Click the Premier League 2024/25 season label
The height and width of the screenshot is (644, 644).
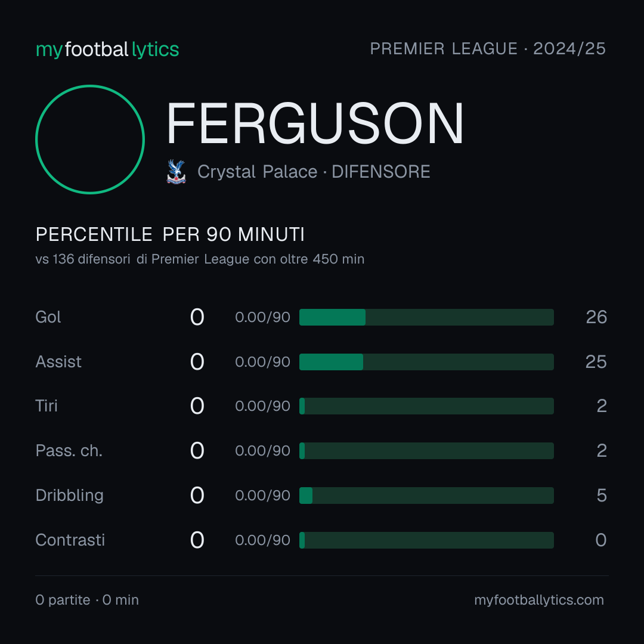point(488,48)
